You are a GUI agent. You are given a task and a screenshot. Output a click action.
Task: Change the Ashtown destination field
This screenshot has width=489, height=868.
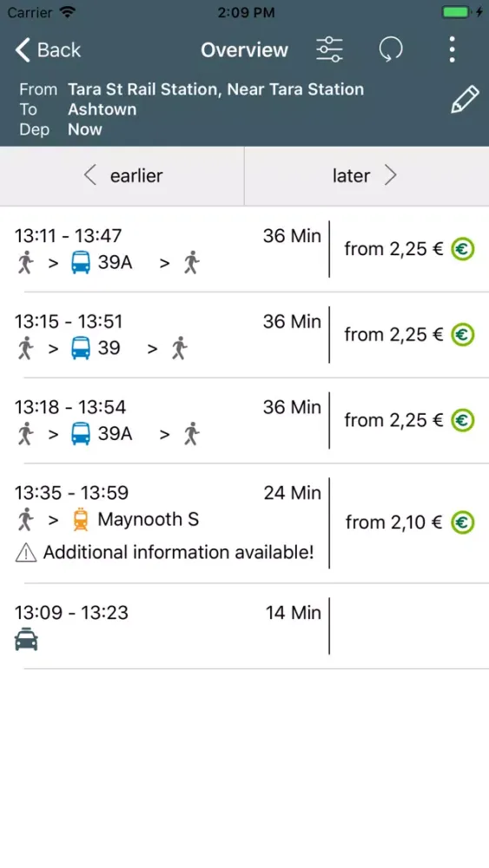click(102, 109)
